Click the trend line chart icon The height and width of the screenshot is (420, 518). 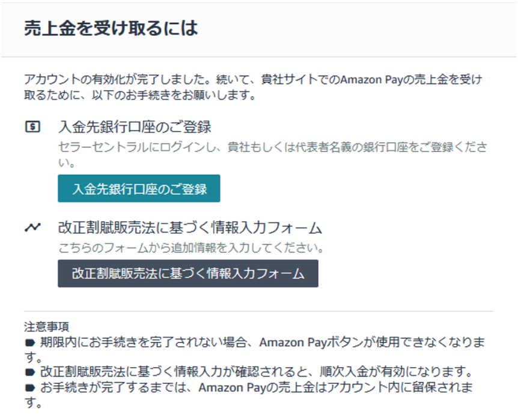click(32, 227)
